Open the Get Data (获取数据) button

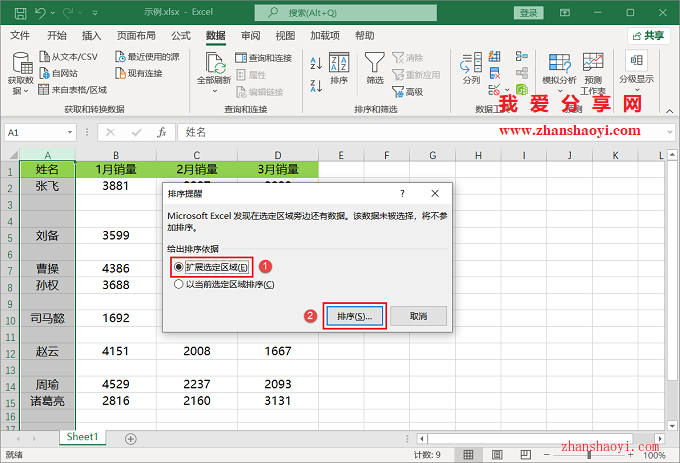tap(20, 73)
